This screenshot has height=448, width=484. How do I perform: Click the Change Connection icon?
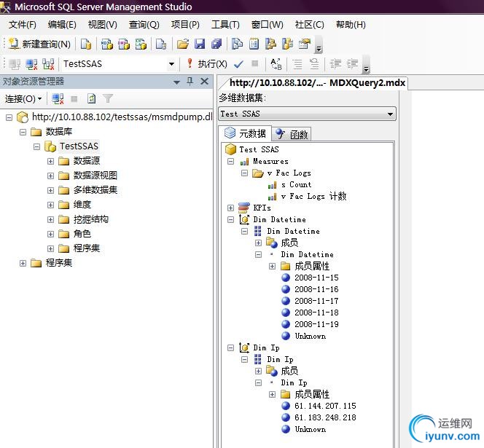(x=48, y=64)
